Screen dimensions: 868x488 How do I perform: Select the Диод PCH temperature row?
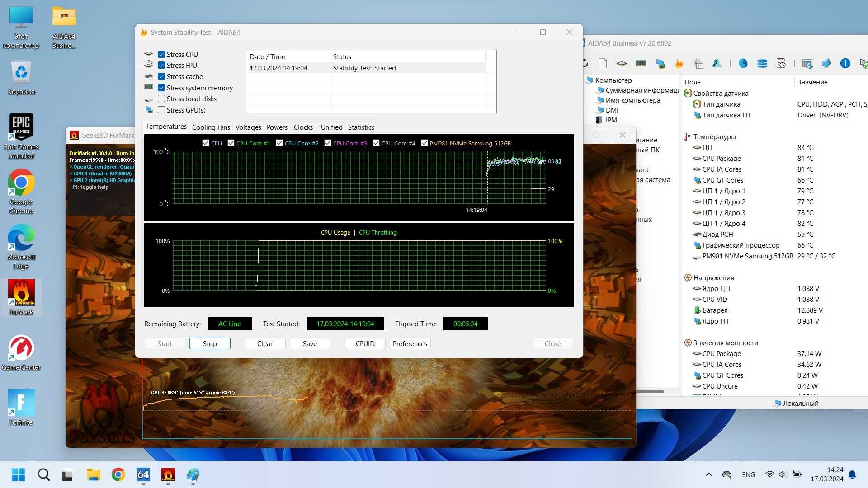(775, 234)
